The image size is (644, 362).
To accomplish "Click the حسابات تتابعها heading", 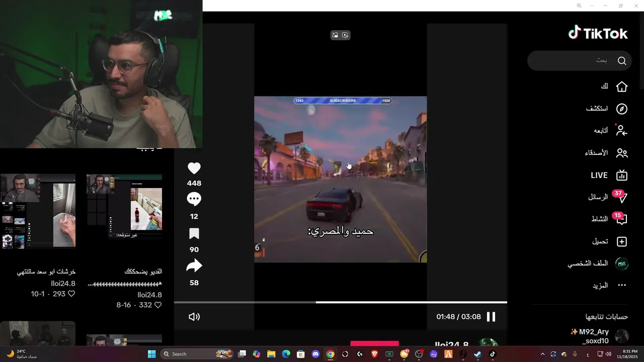I will (606, 317).
